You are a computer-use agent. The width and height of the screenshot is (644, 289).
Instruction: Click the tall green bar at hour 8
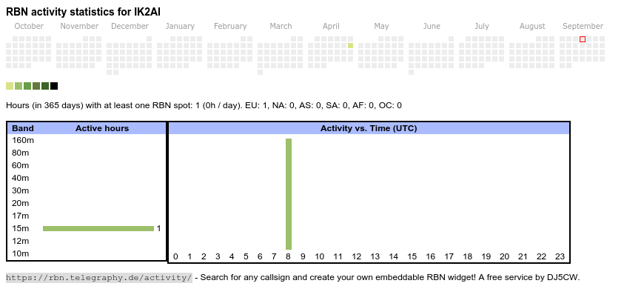coord(289,194)
